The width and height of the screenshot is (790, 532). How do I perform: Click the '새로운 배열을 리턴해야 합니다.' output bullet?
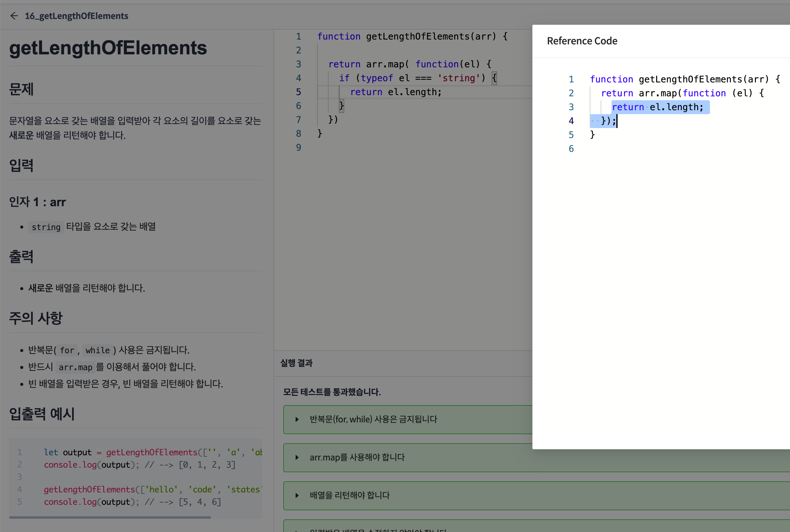click(x=87, y=288)
